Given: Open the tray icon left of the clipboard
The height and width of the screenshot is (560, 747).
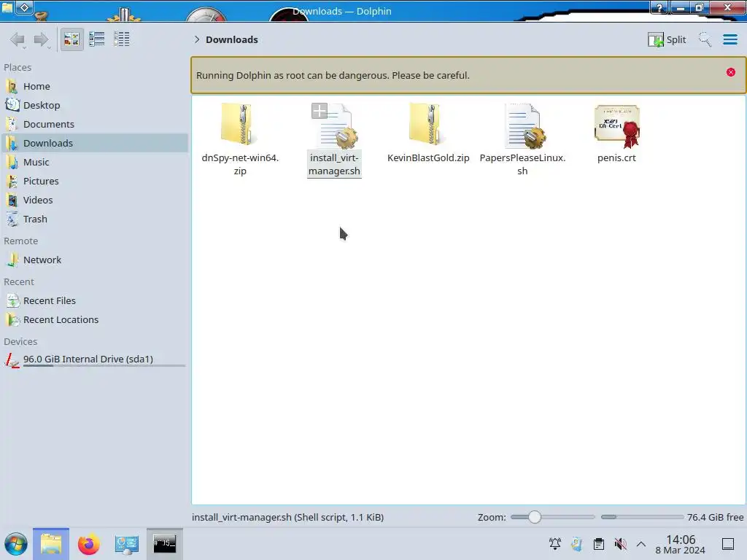Looking at the screenshot, I should click(x=576, y=544).
